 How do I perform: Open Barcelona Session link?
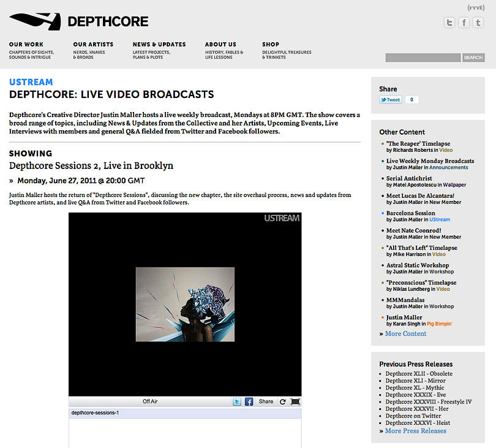pos(411,213)
